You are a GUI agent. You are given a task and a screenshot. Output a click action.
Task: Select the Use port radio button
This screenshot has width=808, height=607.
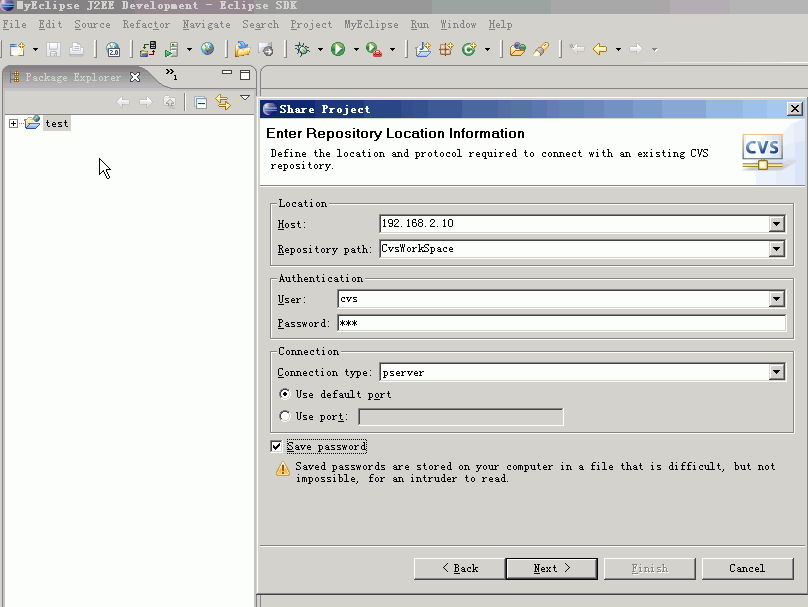[284, 416]
